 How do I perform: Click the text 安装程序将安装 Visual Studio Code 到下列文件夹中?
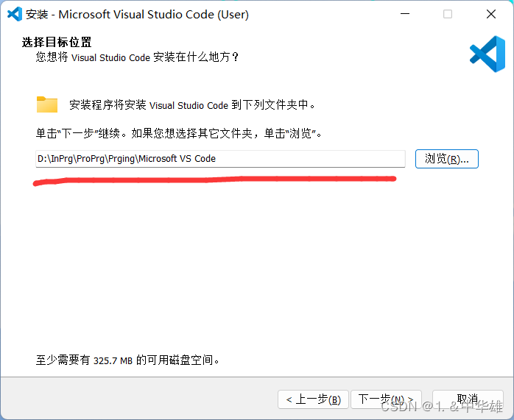[x=192, y=105]
